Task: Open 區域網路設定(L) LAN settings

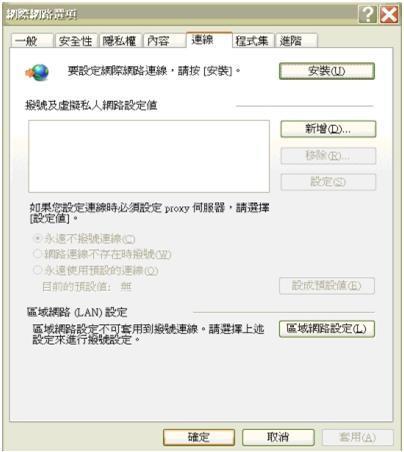Action: [327, 329]
